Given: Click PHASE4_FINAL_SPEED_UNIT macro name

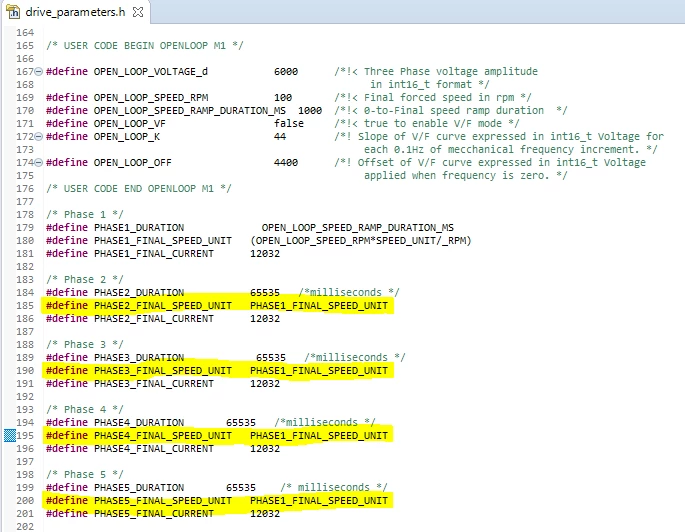Looking at the screenshot, I should click(163, 435).
